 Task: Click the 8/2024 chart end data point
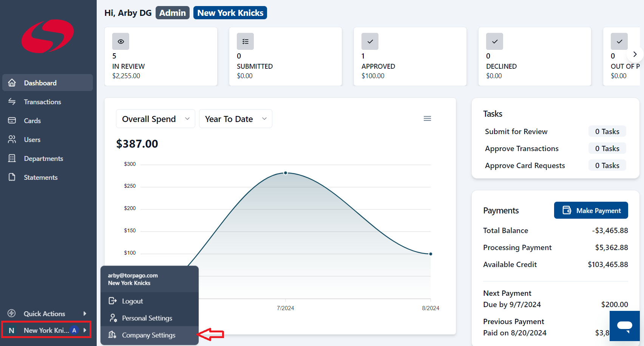[431, 254]
